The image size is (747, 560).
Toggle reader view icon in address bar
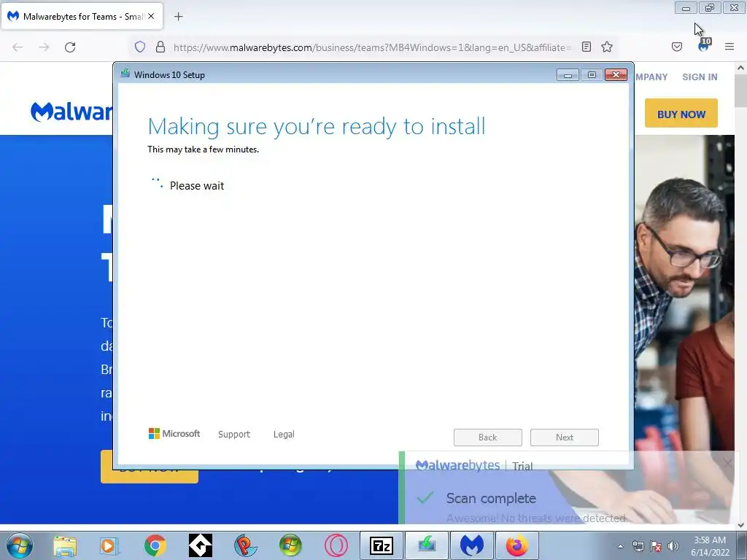tap(587, 47)
